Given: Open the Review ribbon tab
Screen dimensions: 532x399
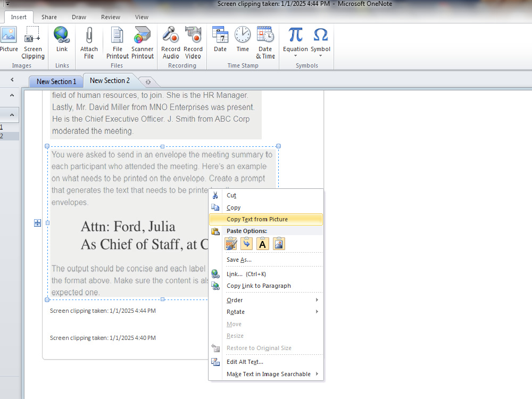Looking at the screenshot, I should click(111, 17).
